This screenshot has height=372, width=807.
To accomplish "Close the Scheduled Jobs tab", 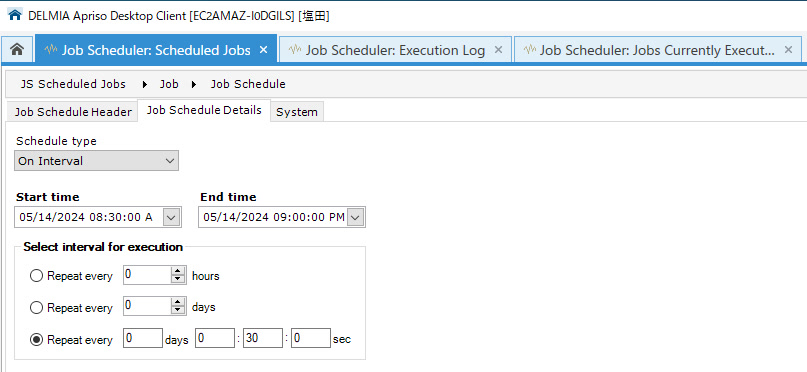I will click(x=264, y=50).
